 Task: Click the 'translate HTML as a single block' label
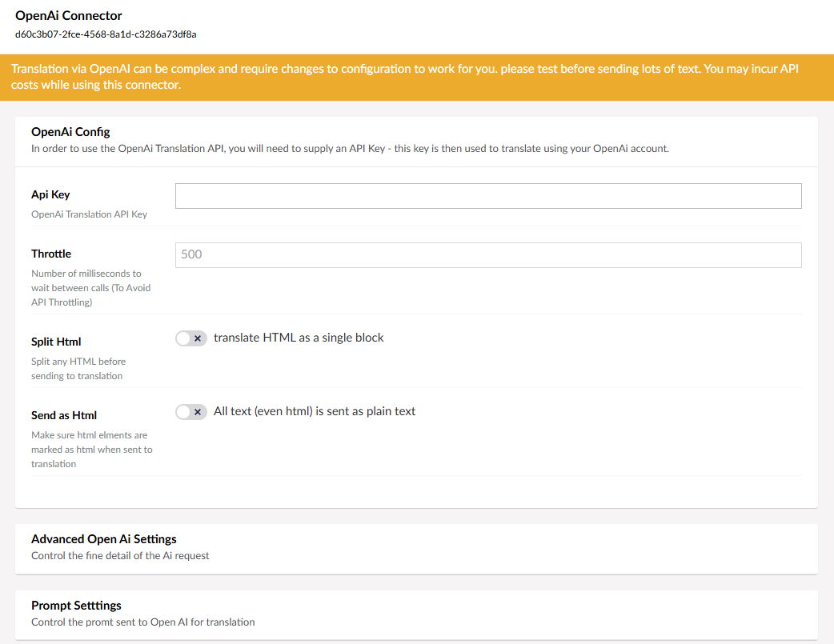tap(299, 338)
